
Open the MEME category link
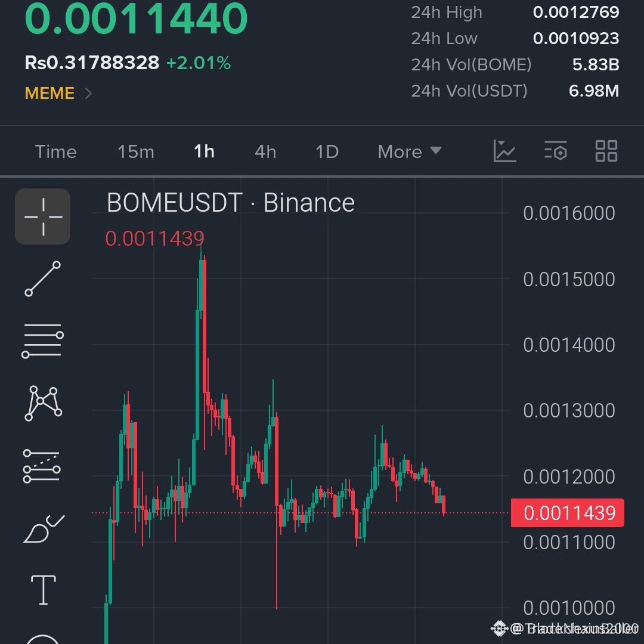pos(49,93)
